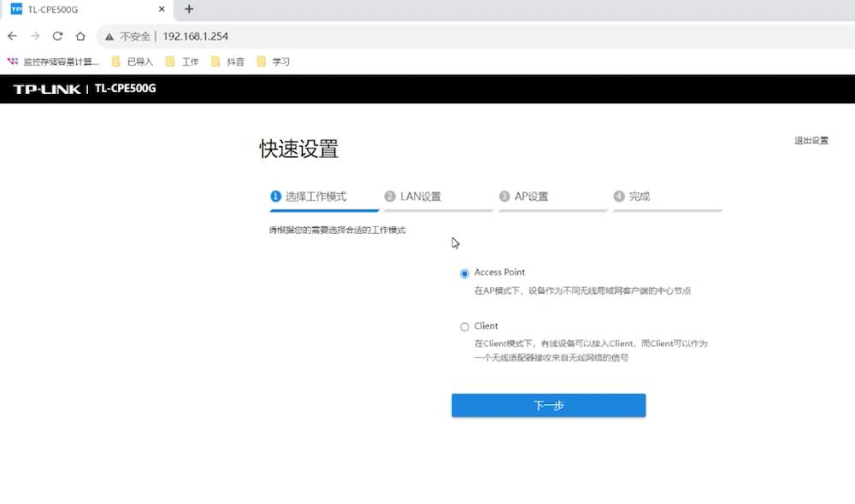
Task: Select the Client mode radio button
Action: click(464, 327)
